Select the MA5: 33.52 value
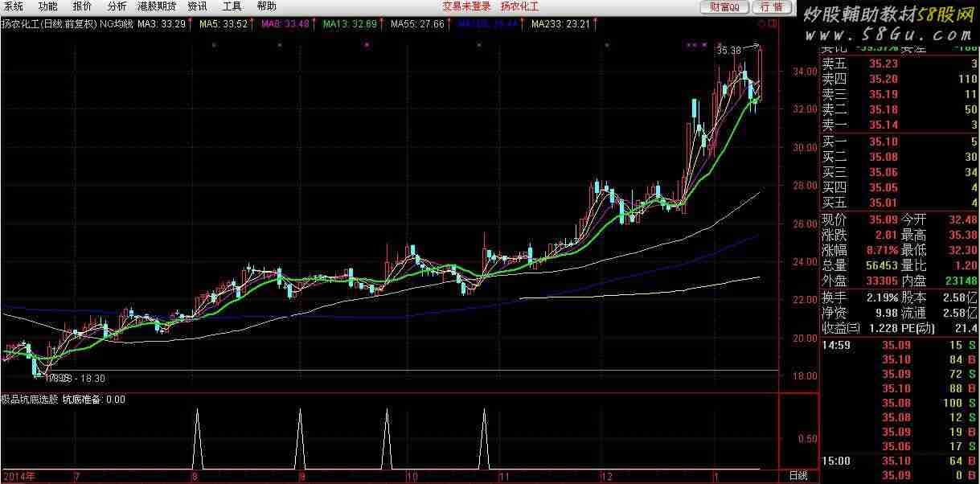The height and width of the screenshot is (484, 980). tap(223, 24)
